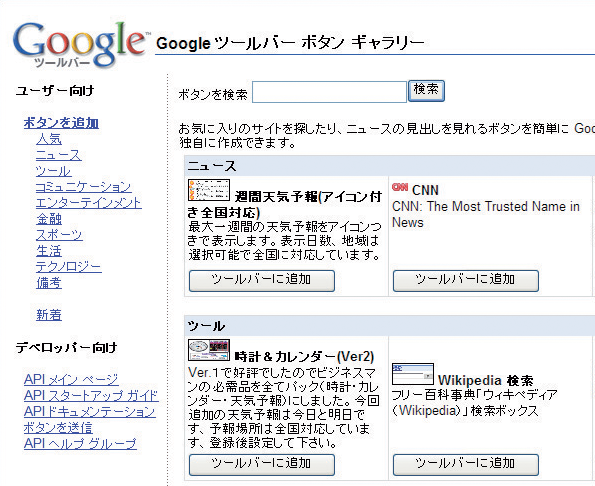Open the API ヘルプ グループ link
Screen dimensions: 595x486
pyautogui.click(x=80, y=444)
